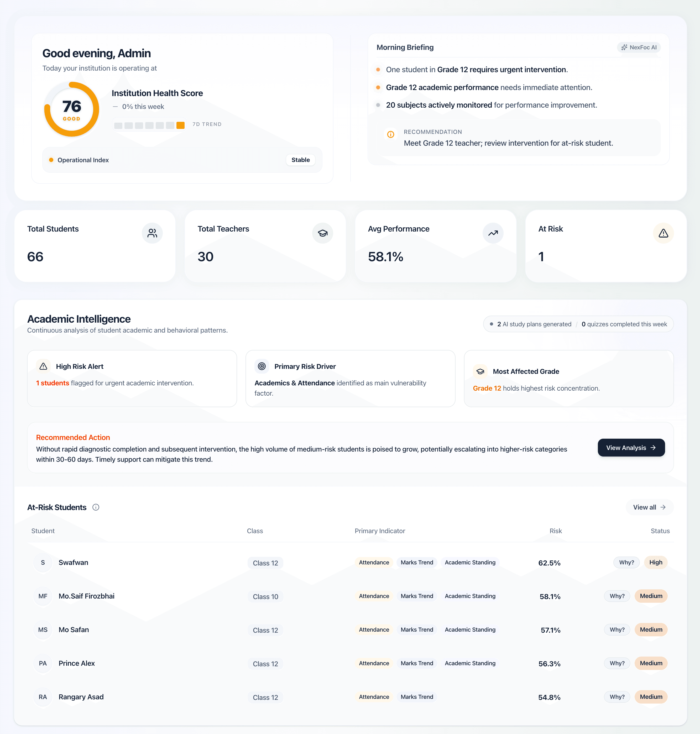Click Why? in the Mo Safan row
700x734 pixels.
pos(617,630)
